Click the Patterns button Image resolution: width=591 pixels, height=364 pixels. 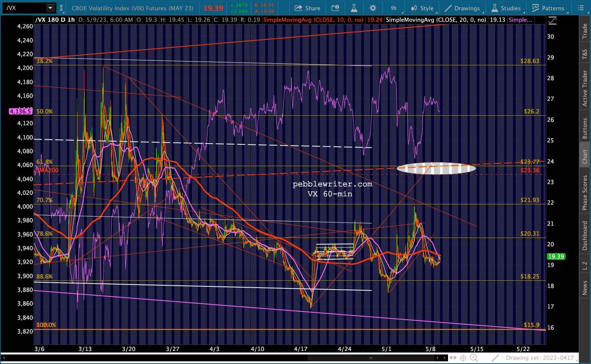pyautogui.click(x=548, y=8)
